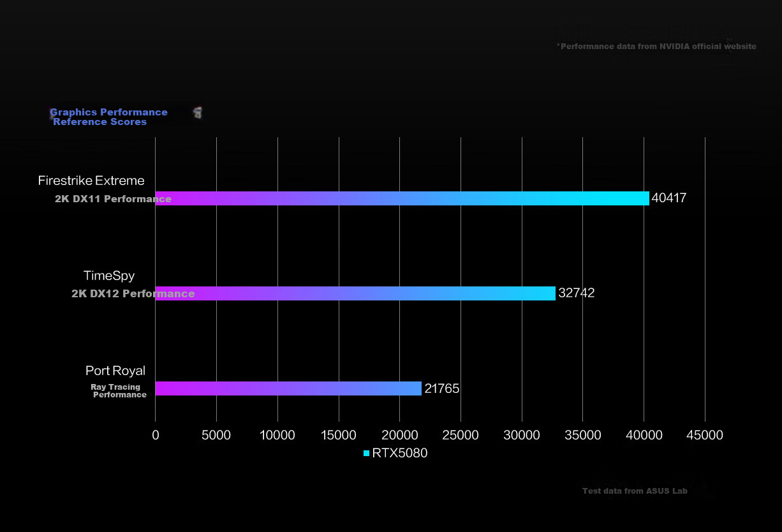The image size is (782, 532).
Task: Click the Port Royal score bar
Action: click(288, 388)
